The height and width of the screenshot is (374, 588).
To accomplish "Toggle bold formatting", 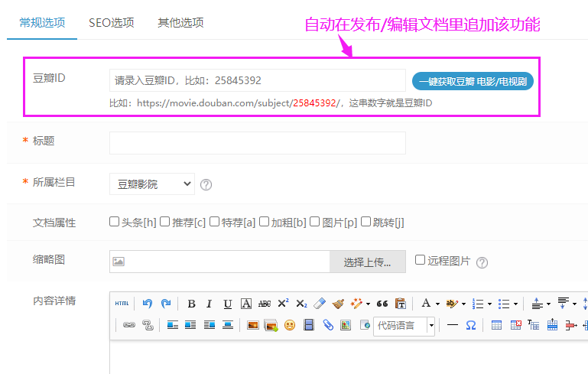I will tap(191, 304).
